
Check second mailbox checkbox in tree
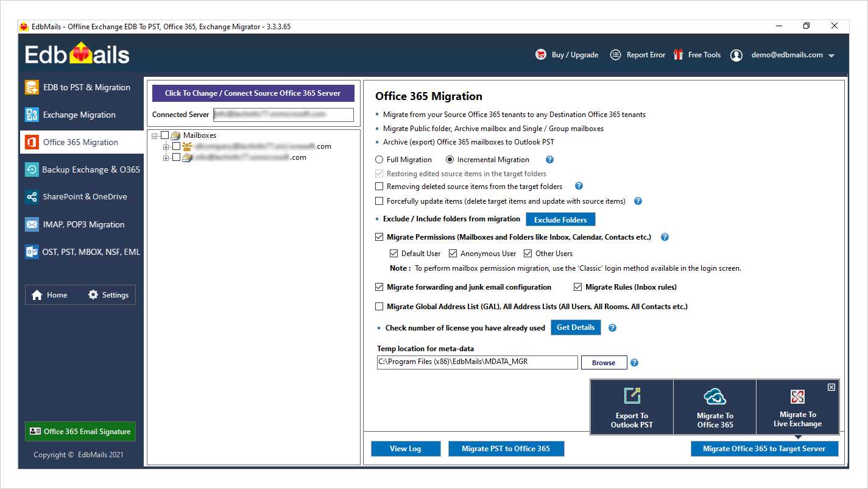pyautogui.click(x=176, y=157)
